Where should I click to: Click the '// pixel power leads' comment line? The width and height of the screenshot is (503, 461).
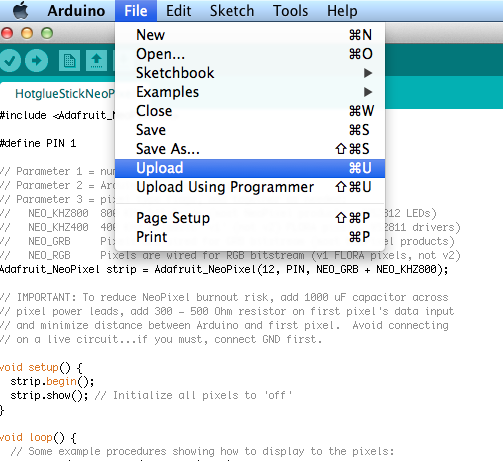click(227, 311)
